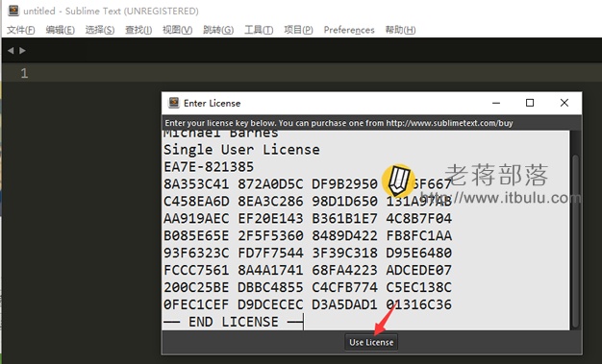Open the 编辑(E) menu
The width and height of the screenshot is (602, 364).
60,30
